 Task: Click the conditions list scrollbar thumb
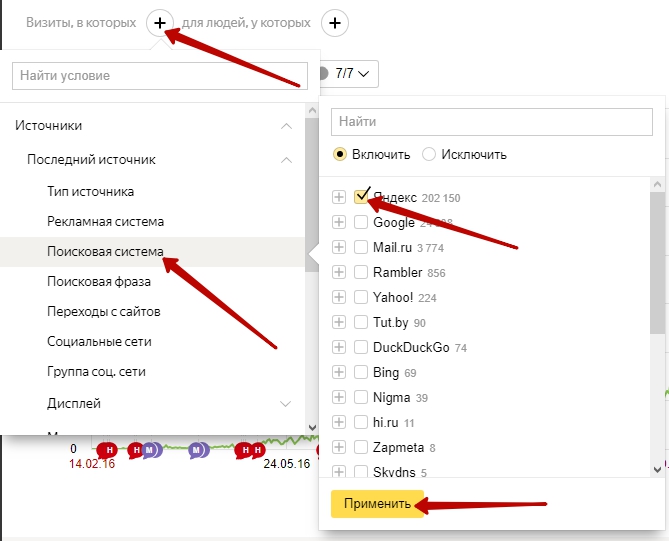tap(312, 195)
